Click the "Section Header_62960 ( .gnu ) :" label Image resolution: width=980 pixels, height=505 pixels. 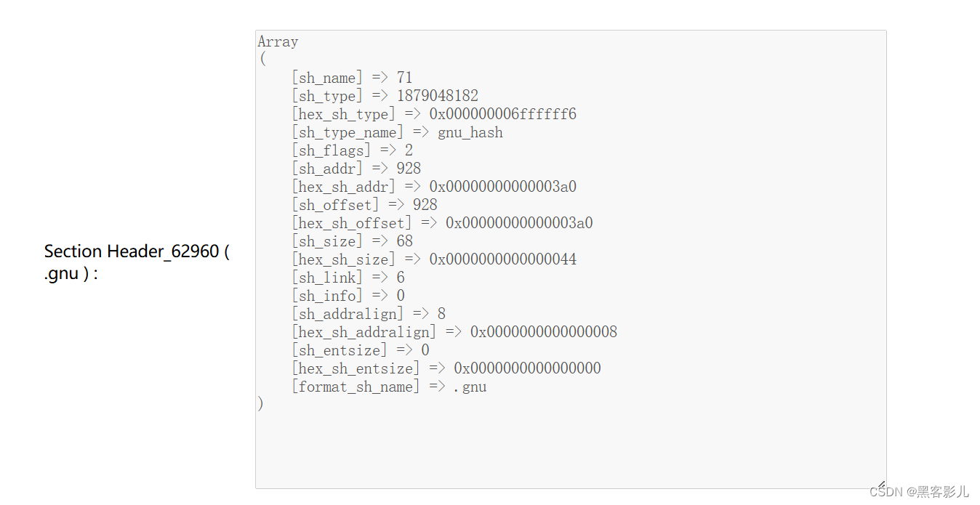[137, 262]
